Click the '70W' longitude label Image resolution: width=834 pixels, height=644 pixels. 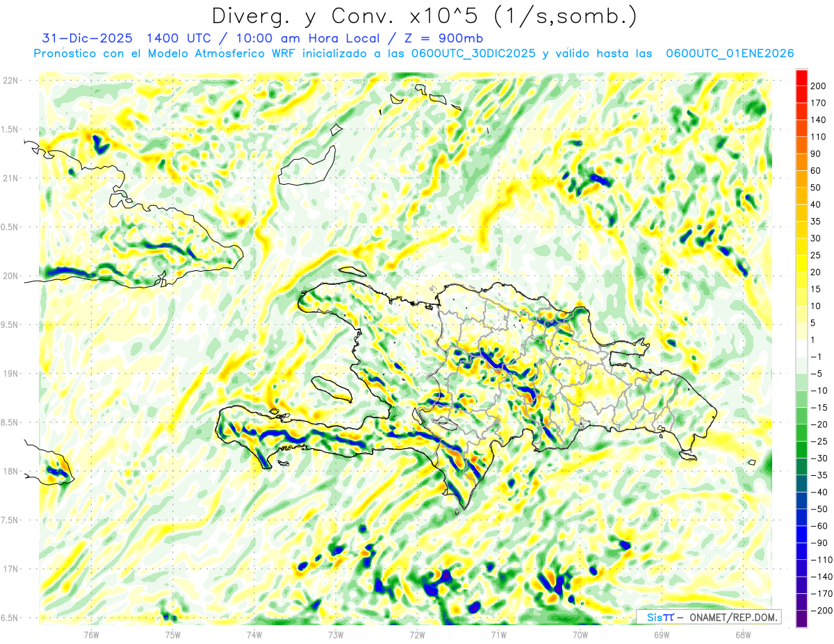pos(580,634)
